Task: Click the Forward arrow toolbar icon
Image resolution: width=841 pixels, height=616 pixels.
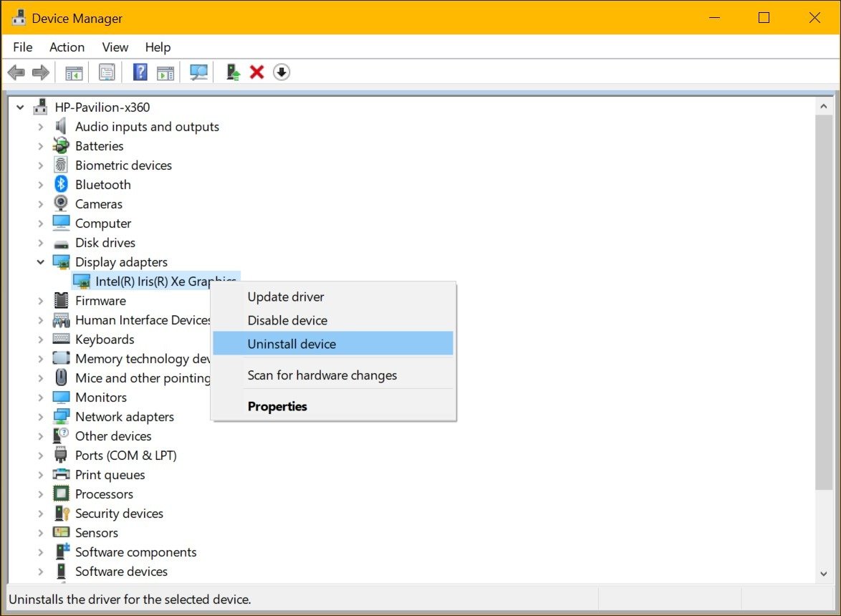Action: click(41, 72)
